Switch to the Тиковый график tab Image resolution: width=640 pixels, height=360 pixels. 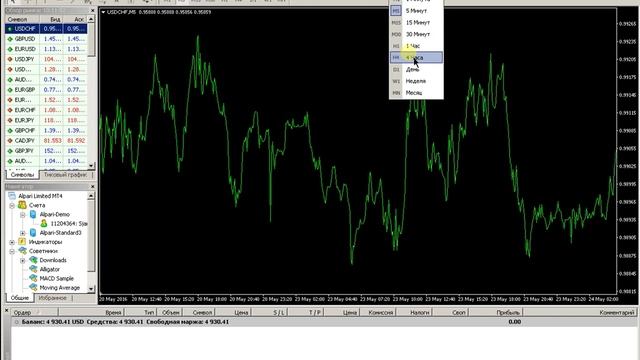65,175
